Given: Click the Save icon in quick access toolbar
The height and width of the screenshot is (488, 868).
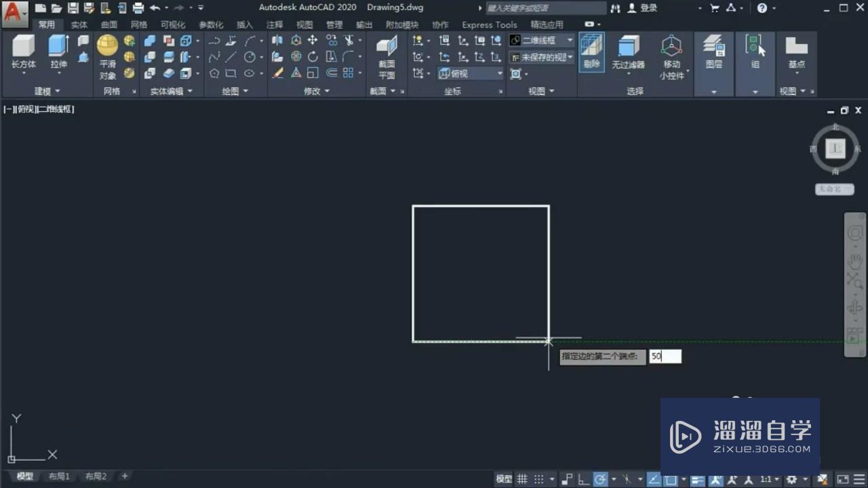Looking at the screenshot, I should 73,8.
